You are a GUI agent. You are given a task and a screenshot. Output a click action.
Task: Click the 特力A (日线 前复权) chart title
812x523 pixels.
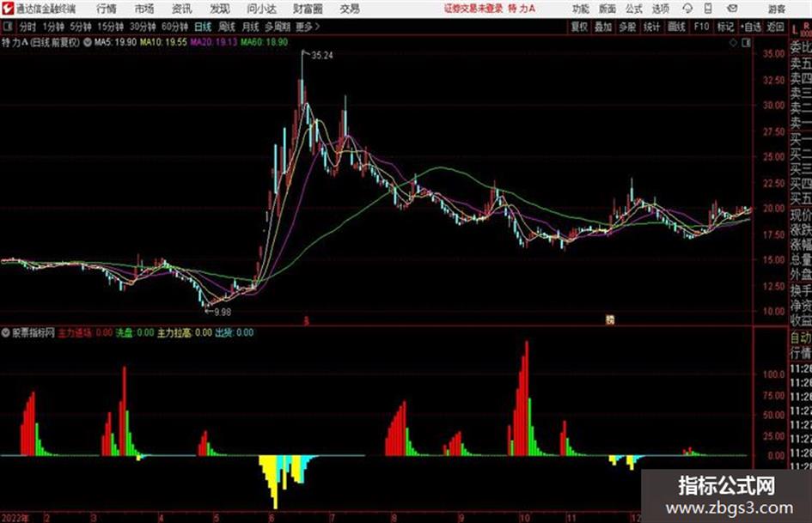click(40, 42)
